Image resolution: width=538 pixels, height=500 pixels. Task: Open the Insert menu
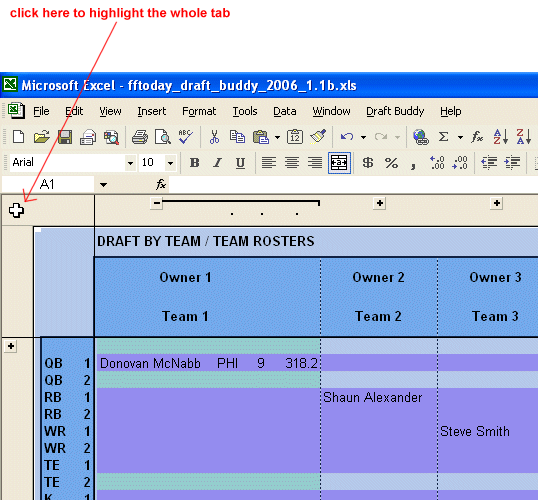[x=152, y=111]
